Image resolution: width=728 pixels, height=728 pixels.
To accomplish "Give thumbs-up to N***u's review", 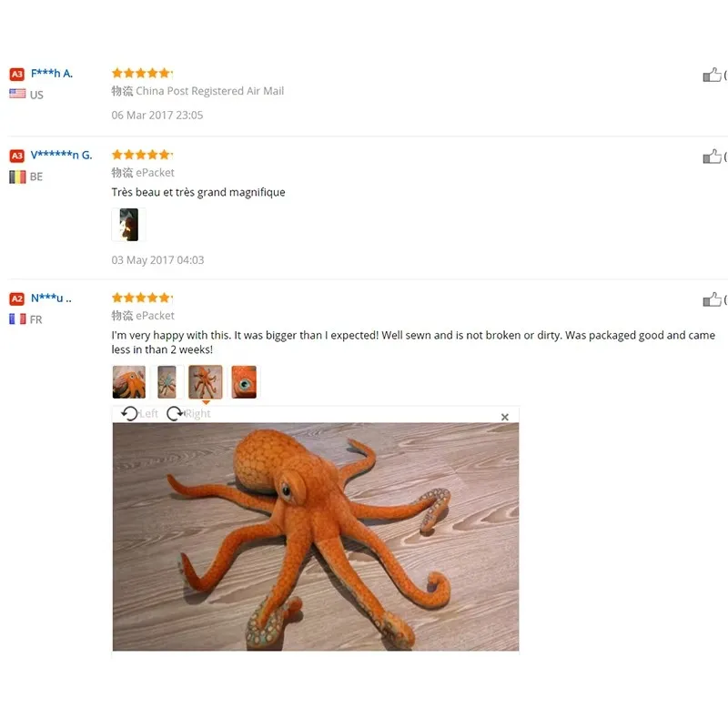I will [712, 299].
